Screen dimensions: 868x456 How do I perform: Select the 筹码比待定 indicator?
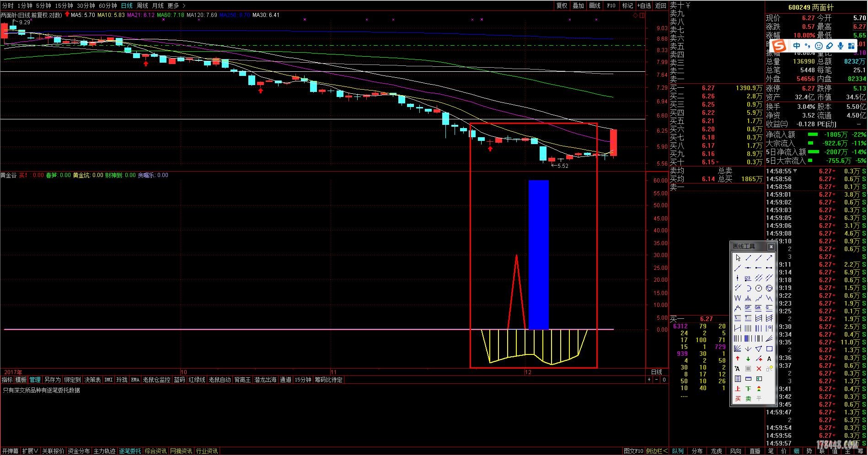[328, 380]
